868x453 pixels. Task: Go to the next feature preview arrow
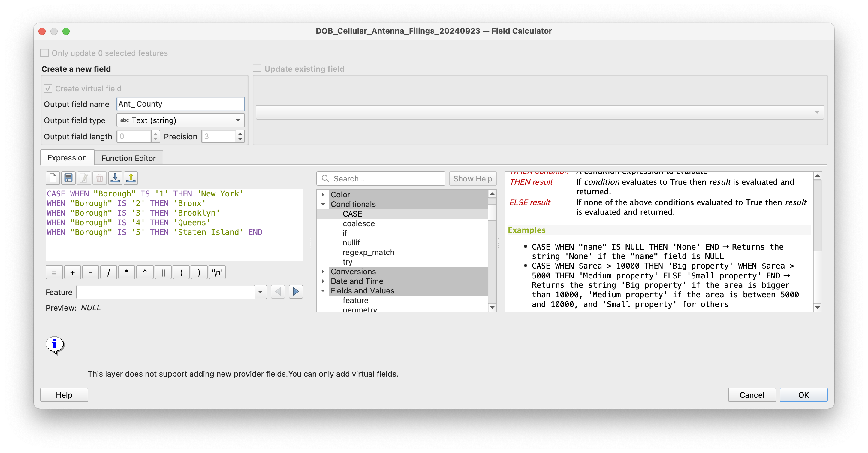coord(296,292)
